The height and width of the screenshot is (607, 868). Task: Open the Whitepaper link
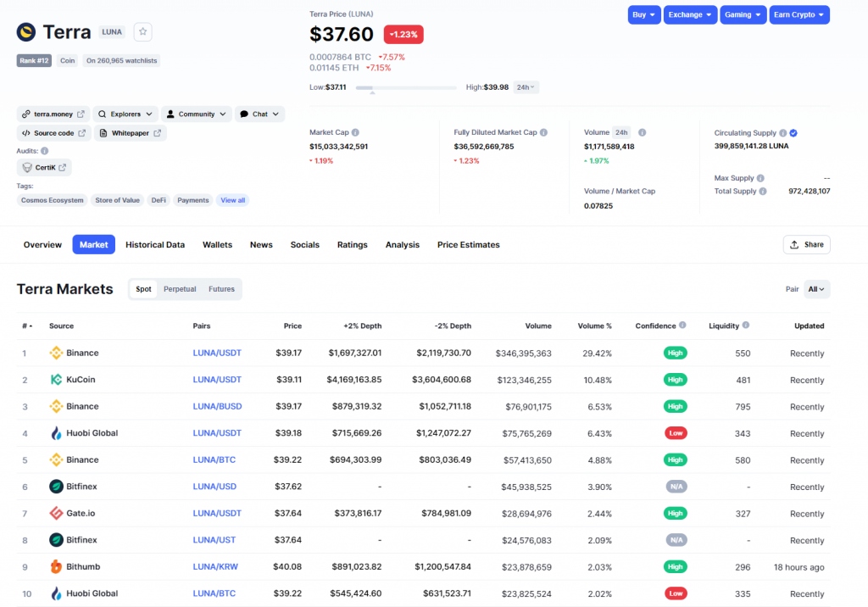click(x=130, y=133)
